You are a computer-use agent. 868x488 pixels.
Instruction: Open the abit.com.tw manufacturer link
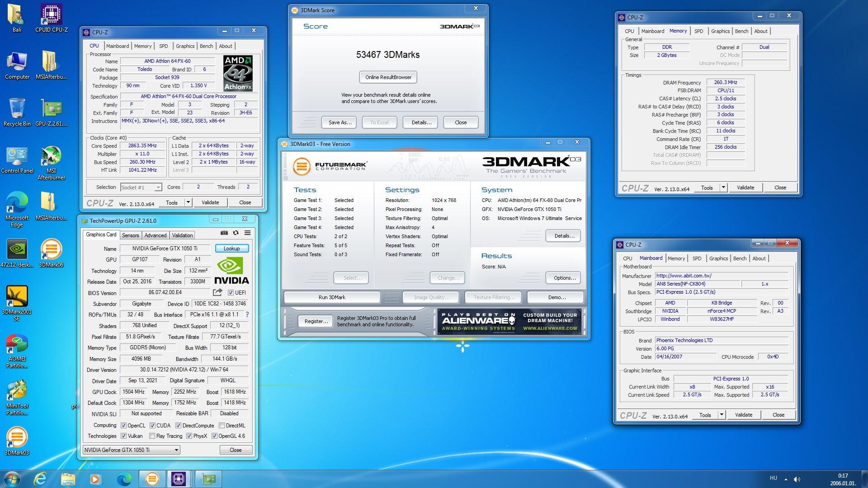click(722, 276)
